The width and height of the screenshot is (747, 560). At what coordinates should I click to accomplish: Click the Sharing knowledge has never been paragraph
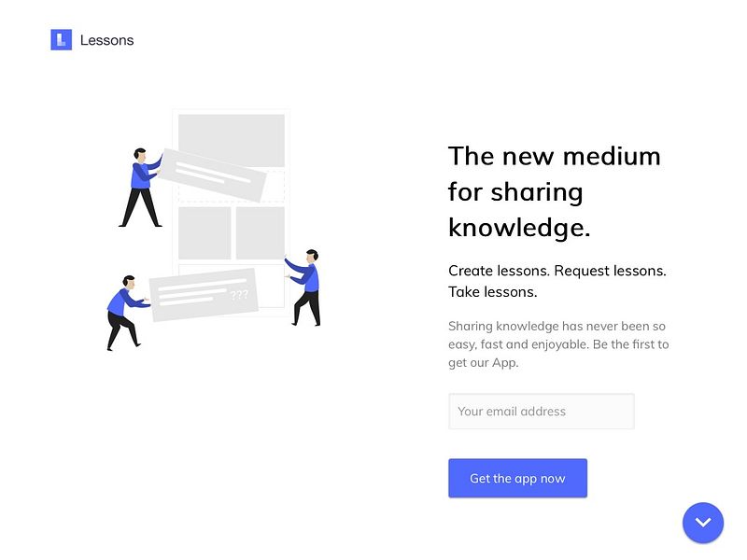tap(558, 344)
